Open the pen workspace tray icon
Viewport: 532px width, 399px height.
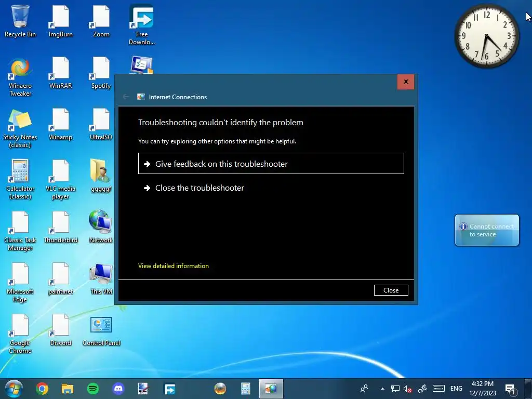(x=422, y=389)
